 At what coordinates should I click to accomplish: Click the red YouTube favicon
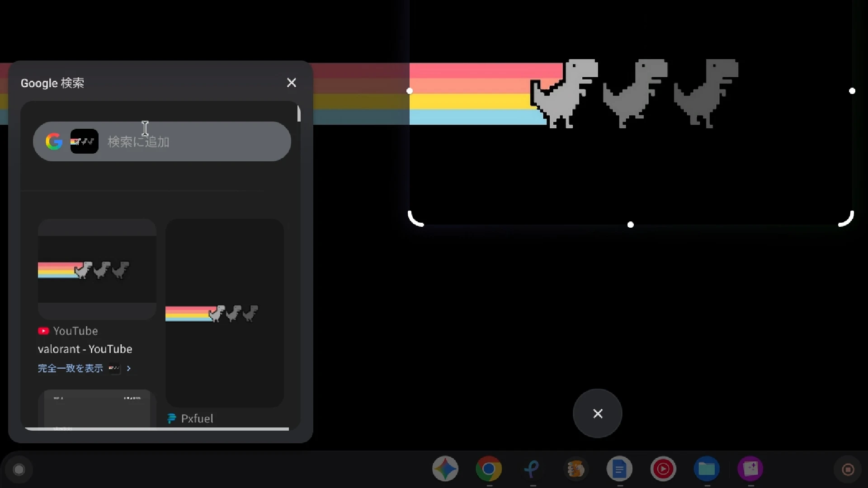[x=43, y=331]
